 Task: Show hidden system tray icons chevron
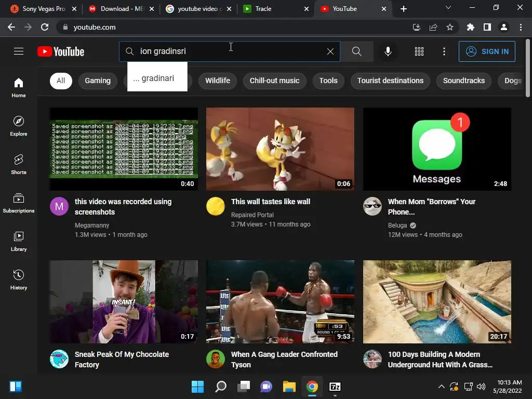tap(441, 387)
